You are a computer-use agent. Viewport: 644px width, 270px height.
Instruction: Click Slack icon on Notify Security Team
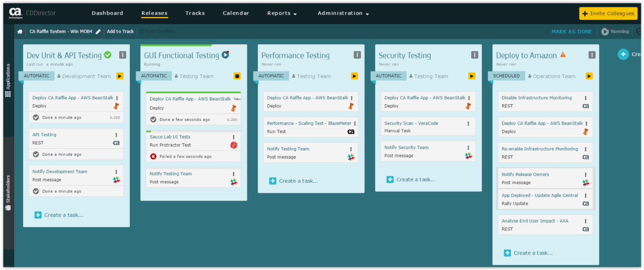468,156
